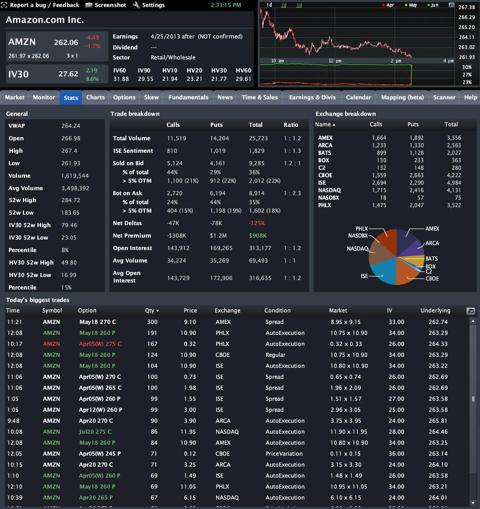This screenshot has height=509, width=480.
Task: Toggle the May series in chart legend
Action: pos(411,5)
